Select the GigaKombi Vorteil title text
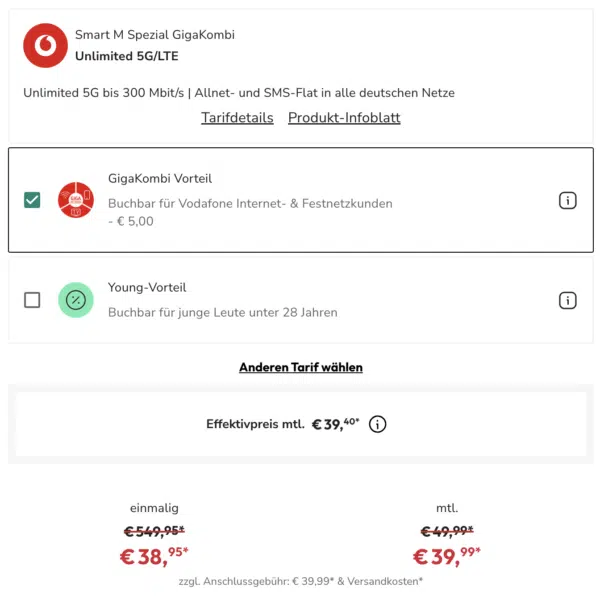 [160, 178]
